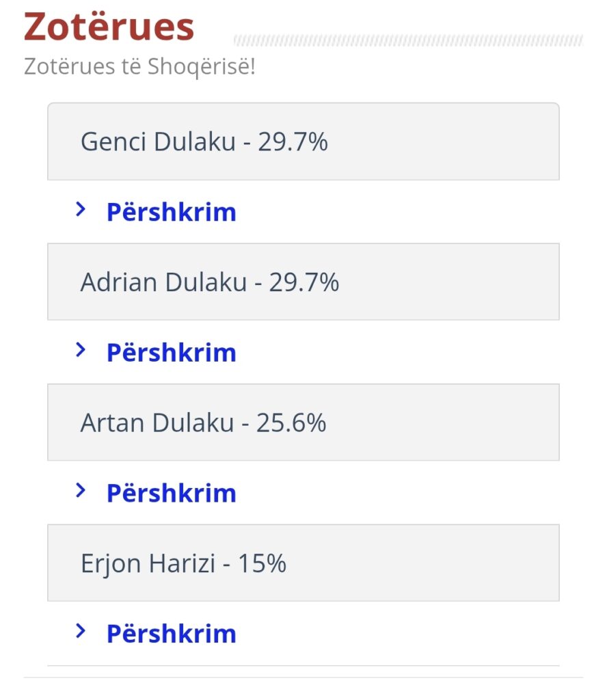Click the Zotërues section heading
The height and width of the screenshot is (700, 607).
pyautogui.click(x=109, y=27)
